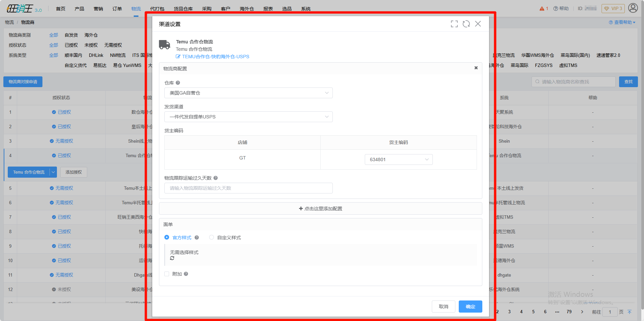Filter system type by DHLink
Viewport: 644px width, 321px height.
coord(96,55)
